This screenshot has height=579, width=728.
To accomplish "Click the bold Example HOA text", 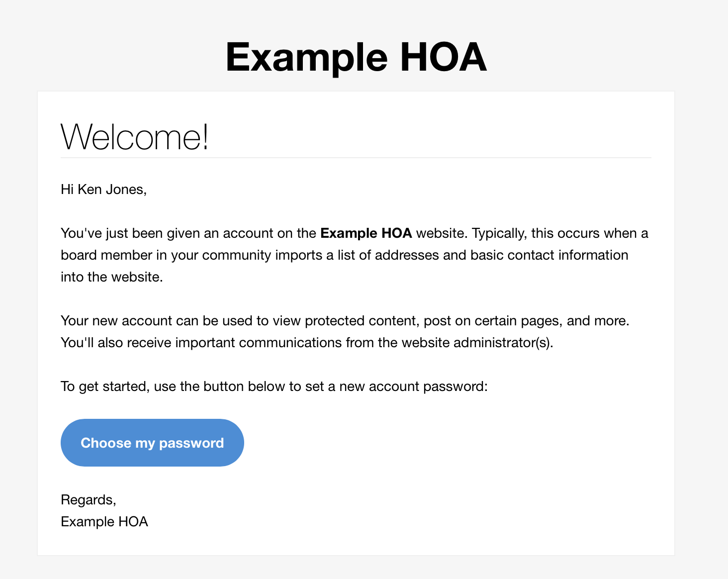I will (366, 233).
